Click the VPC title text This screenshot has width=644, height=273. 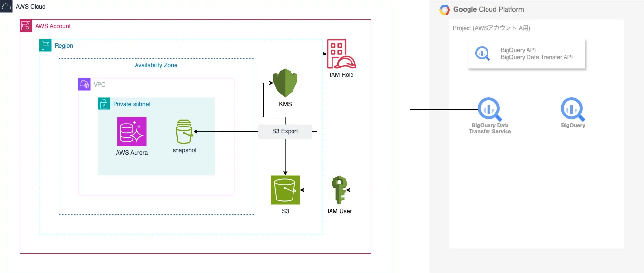[x=99, y=85]
